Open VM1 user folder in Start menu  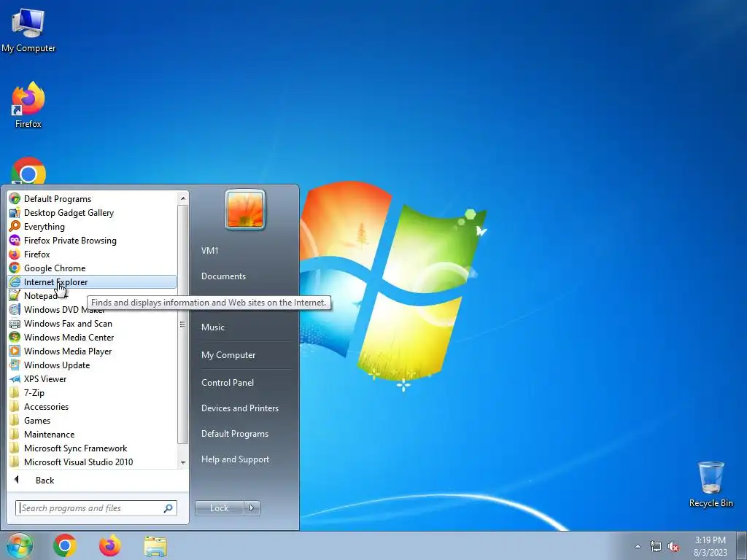[x=209, y=251]
